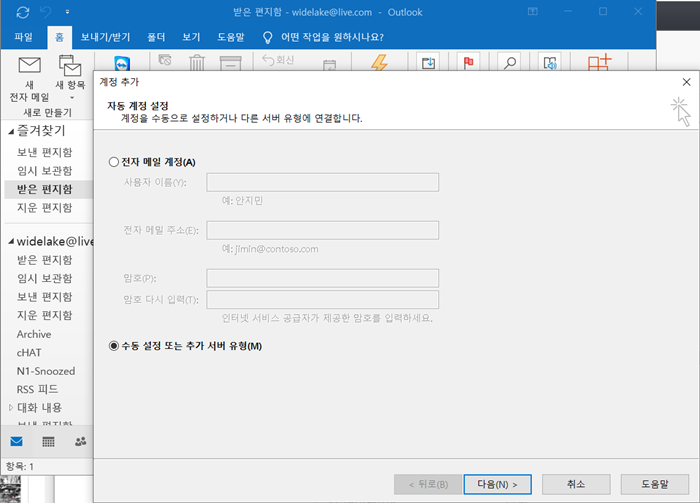Open the 도움말 ribbon tab
700x503 pixels.
point(231,37)
